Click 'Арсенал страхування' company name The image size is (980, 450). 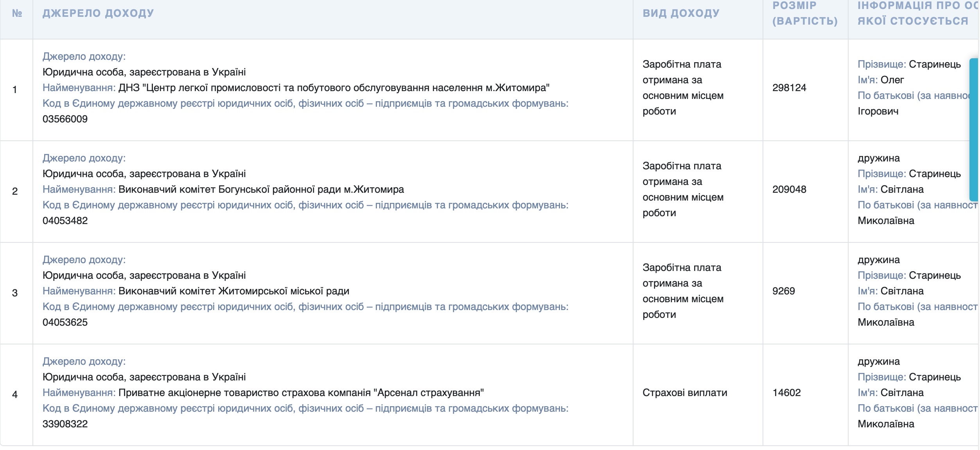pyautogui.click(x=429, y=393)
